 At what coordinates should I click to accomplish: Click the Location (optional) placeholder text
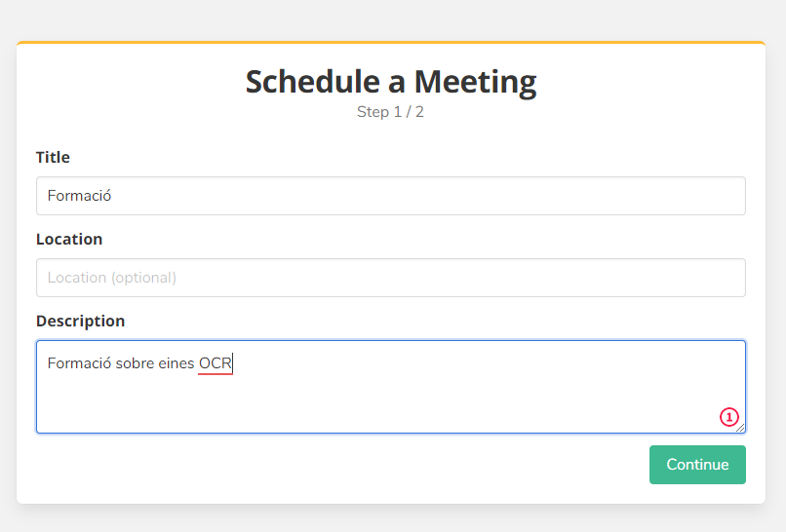[x=111, y=278]
